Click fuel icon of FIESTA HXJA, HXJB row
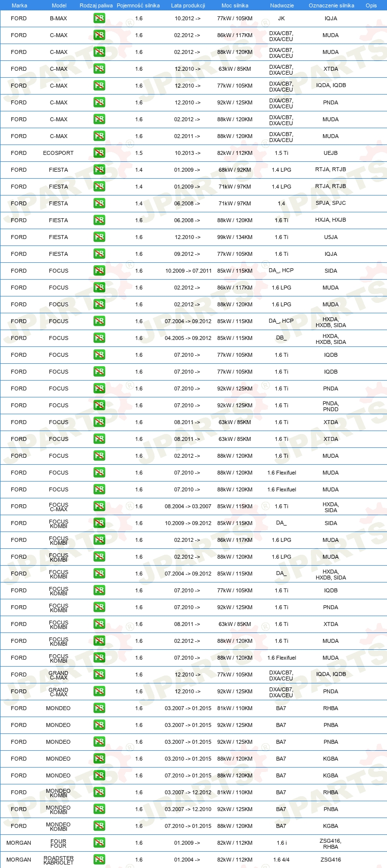The width and height of the screenshot is (387, 868). pyautogui.click(x=99, y=221)
